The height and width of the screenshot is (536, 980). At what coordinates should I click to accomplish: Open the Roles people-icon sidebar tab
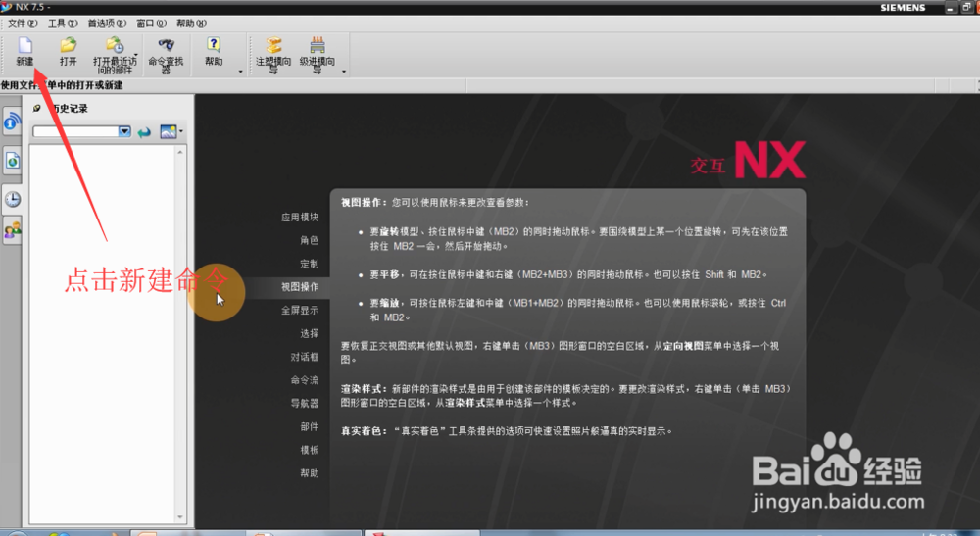(12, 231)
